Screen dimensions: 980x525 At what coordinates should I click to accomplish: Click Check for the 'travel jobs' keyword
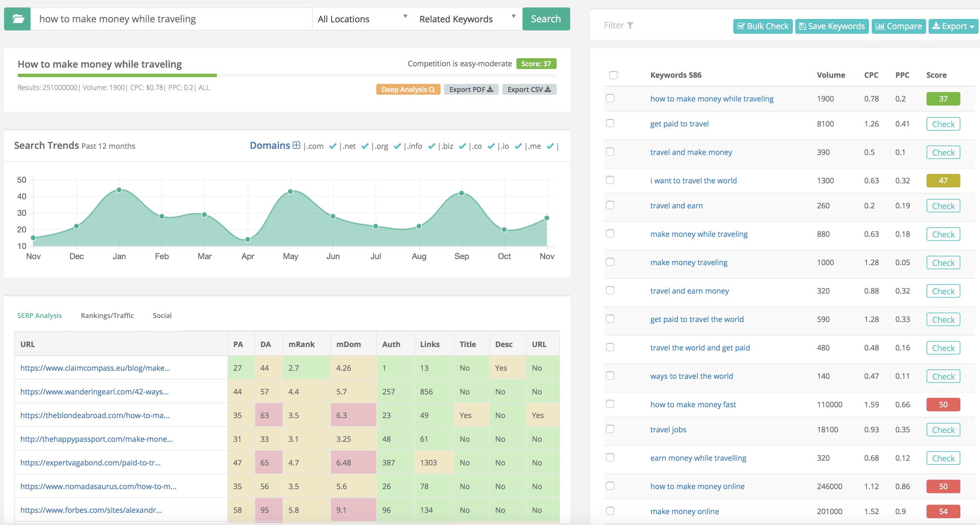point(943,430)
